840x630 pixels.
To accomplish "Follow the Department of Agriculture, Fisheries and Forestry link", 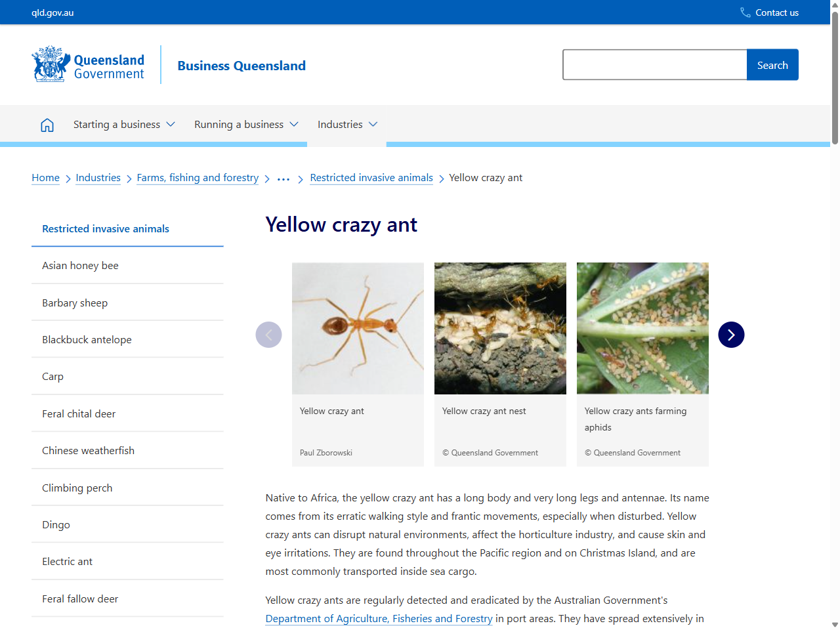I will pos(379,618).
